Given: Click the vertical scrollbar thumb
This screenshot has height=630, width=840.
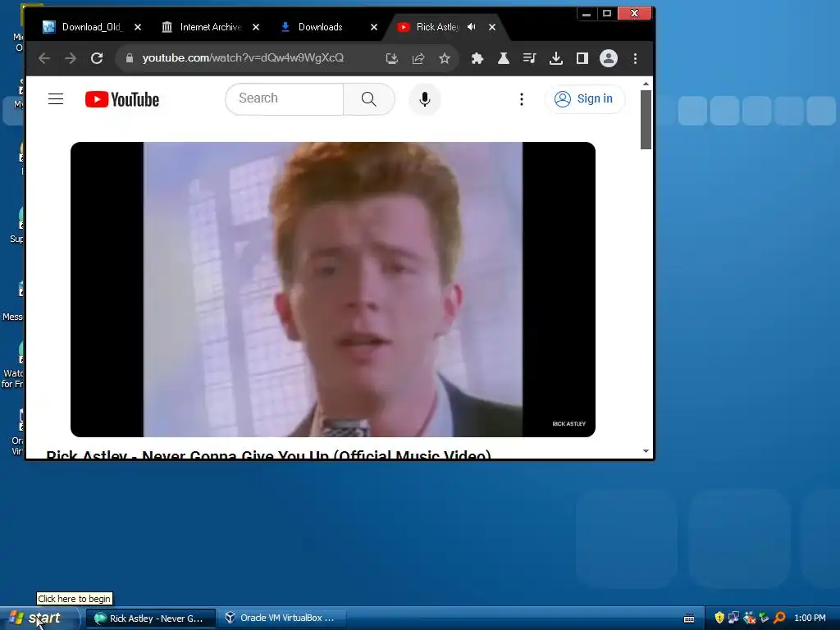Looking at the screenshot, I should pyautogui.click(x=646, y=120).
